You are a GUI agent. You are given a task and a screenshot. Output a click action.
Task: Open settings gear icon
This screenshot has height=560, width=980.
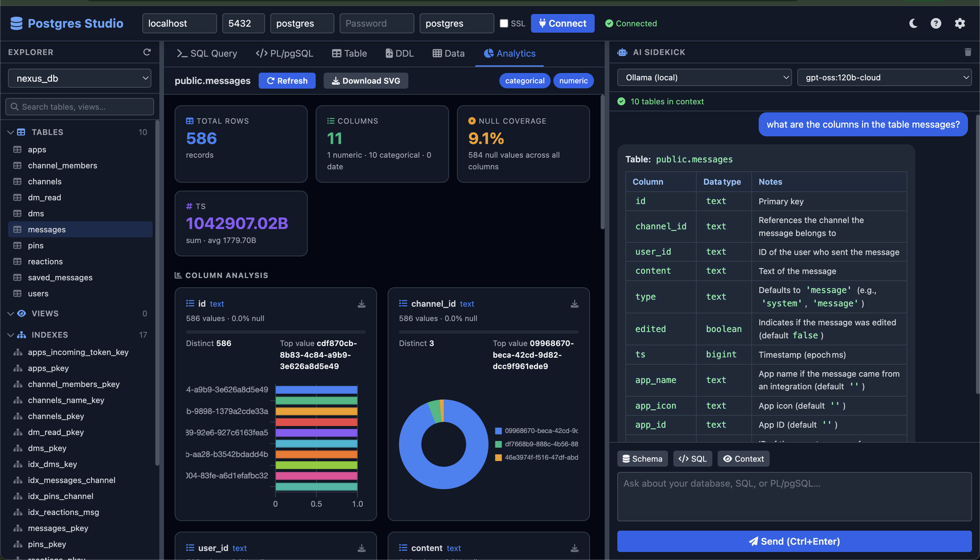960,23
